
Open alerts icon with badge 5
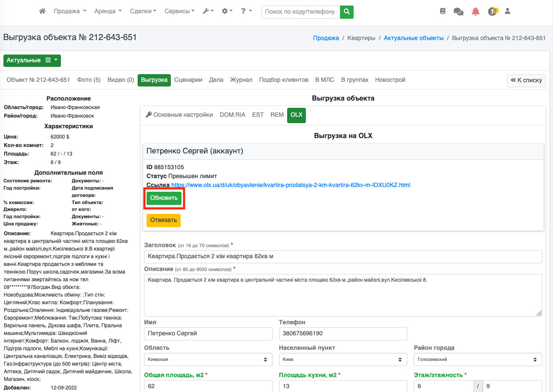[493, 12]
